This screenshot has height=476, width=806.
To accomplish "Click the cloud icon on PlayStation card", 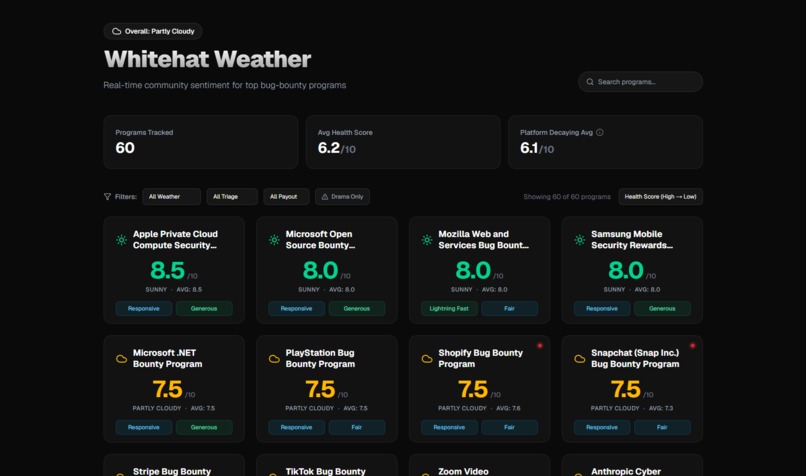I will tap(274, 359).
